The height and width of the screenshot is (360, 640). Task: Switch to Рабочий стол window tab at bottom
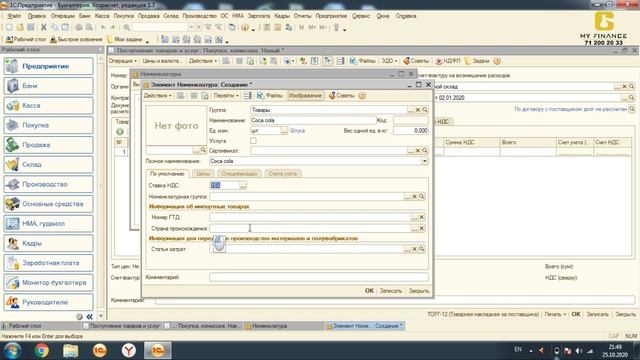(x=41, y=326)
